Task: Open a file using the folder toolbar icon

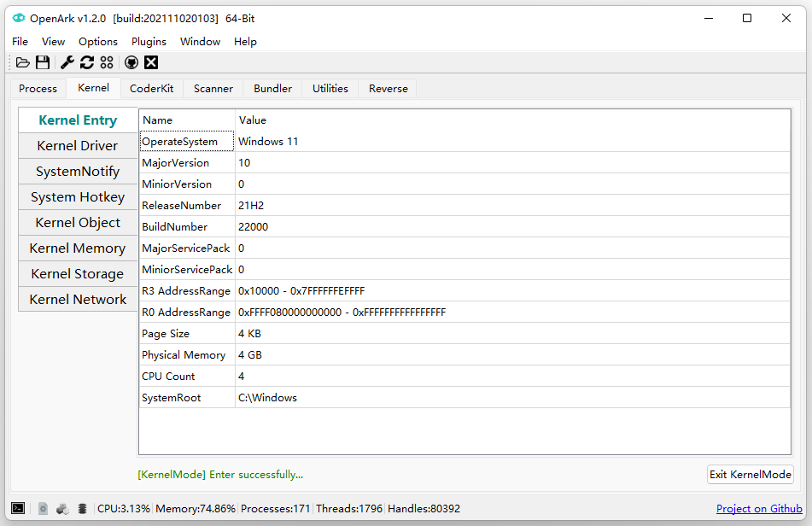Action: point(22,61)
